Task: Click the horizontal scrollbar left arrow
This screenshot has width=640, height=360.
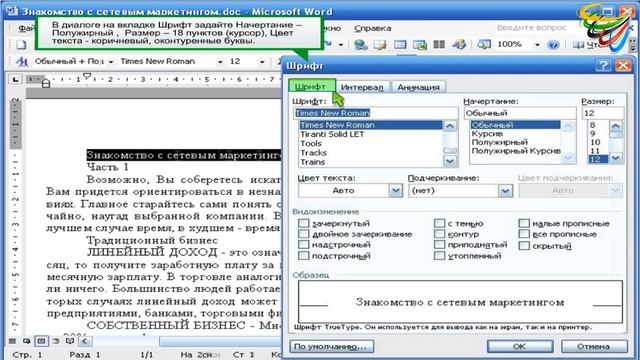Action: pos(85,341)
